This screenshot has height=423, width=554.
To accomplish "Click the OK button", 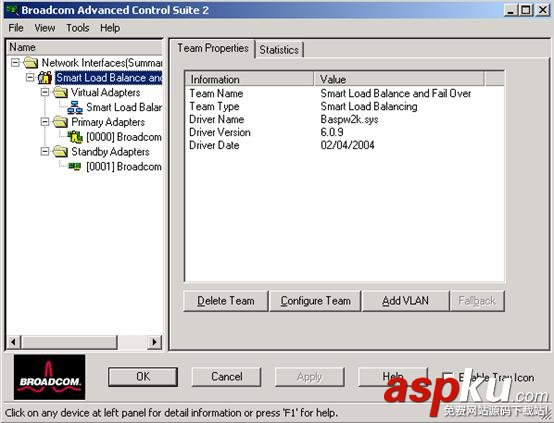I will point(143,377).
